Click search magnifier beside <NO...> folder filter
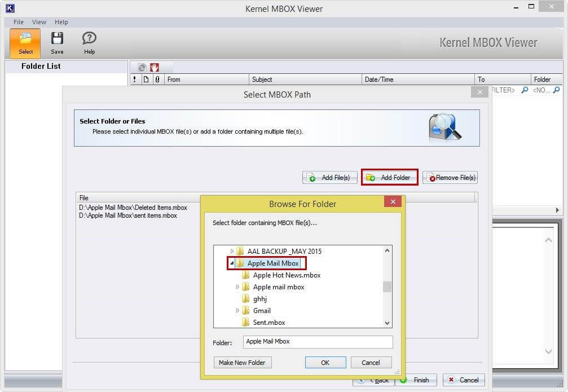Screen dimensions: 568x392 (557, 90)
